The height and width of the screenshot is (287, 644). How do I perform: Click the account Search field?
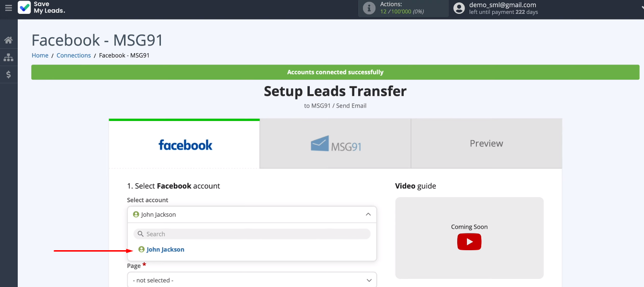click(252, 234)
